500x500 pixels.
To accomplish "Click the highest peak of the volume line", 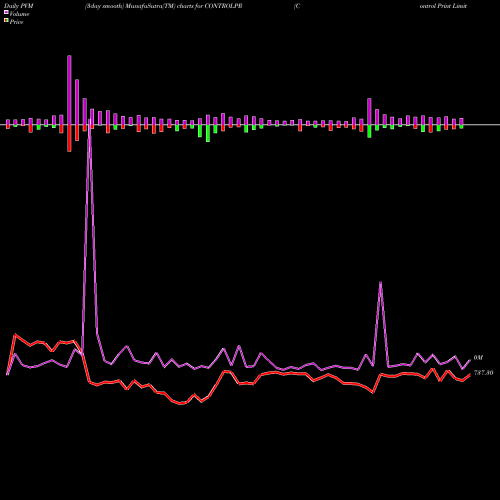I will click(90, 121).
